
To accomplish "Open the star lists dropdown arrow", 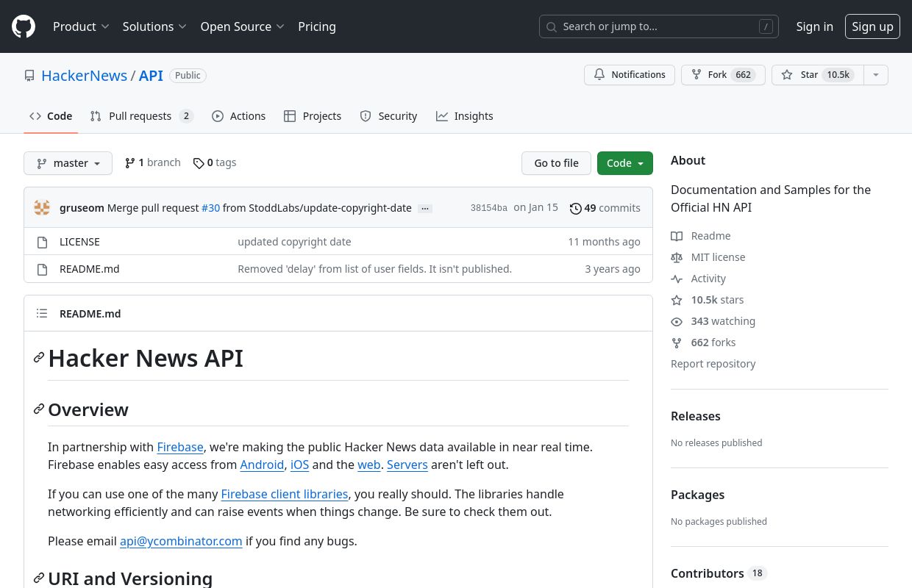I will tap(875, 75).
